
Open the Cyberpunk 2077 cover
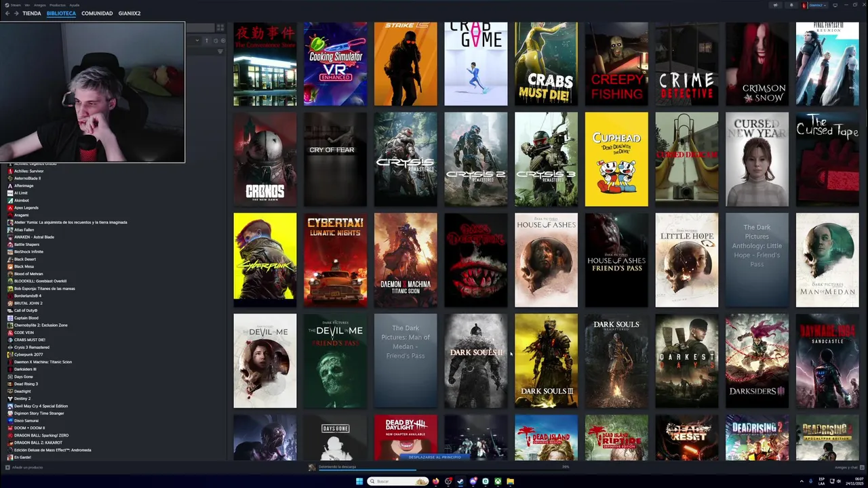(265, 260)
